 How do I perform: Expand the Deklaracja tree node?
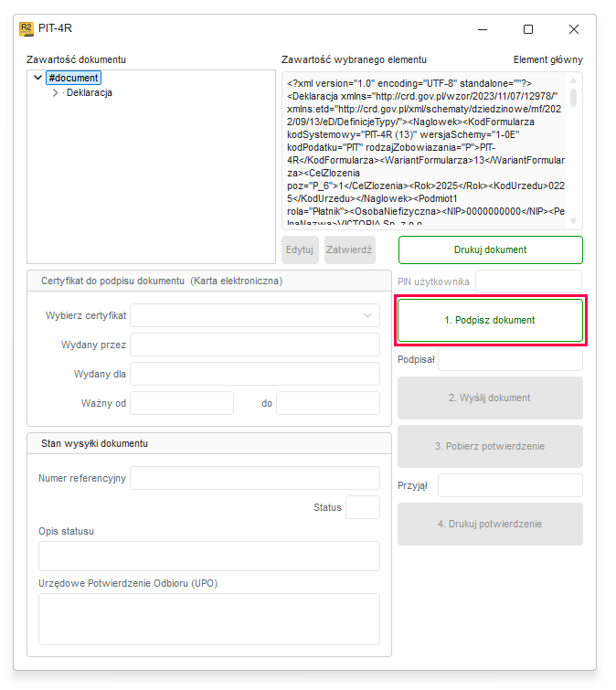point(55,93)
